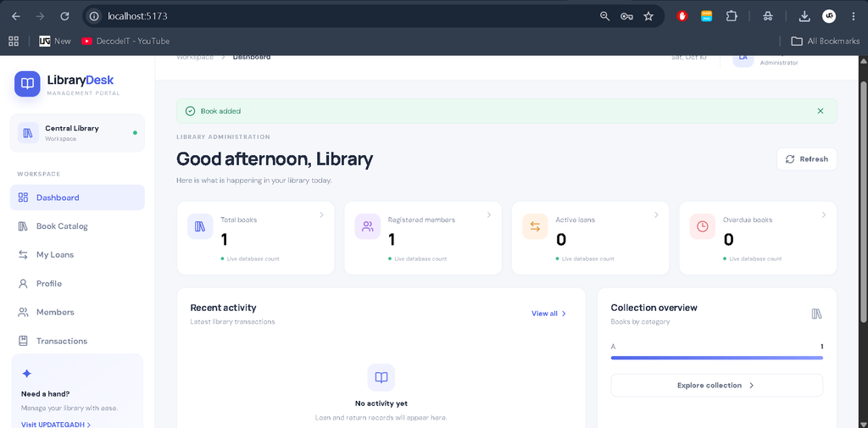The height and width of the screenshot is (428, 868).
Task: Click the Recent activity heading
Action: coord(223,308)
